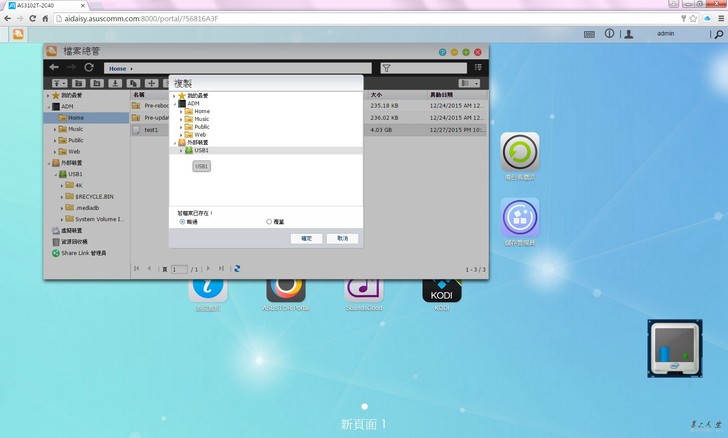Screen dimensions: 728x438
Task: Select the 覆蓋 (overwrite) radio option
Action: pos(269,221)
